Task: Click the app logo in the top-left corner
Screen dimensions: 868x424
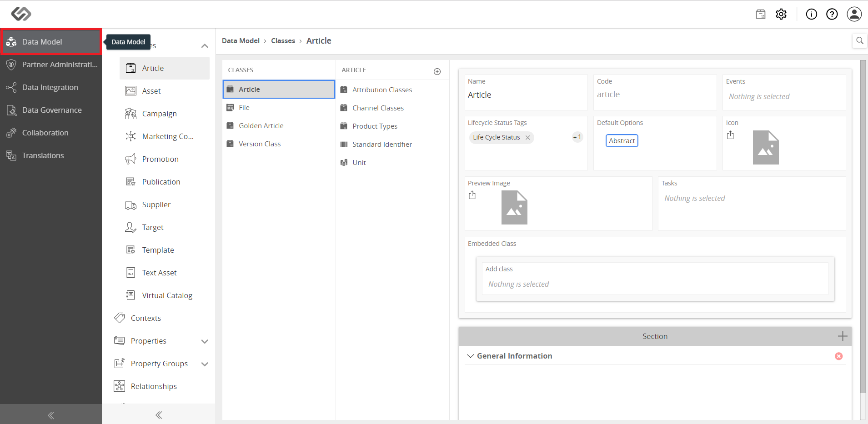Action: (21, 14)
